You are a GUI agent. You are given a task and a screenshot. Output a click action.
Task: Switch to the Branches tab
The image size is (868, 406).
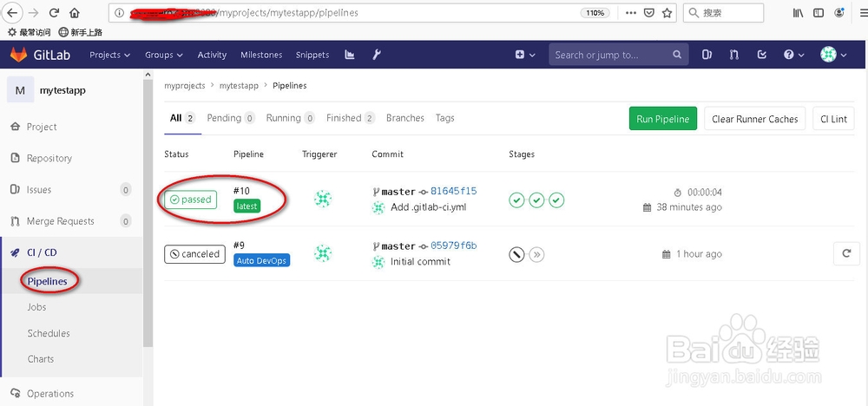click(405, 118)
